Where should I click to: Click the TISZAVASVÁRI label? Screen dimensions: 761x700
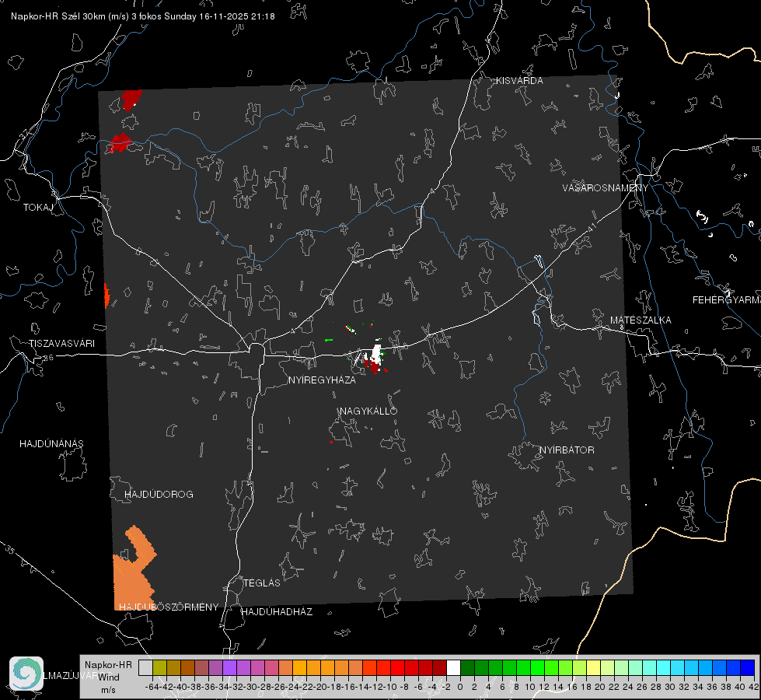point(61,344)
